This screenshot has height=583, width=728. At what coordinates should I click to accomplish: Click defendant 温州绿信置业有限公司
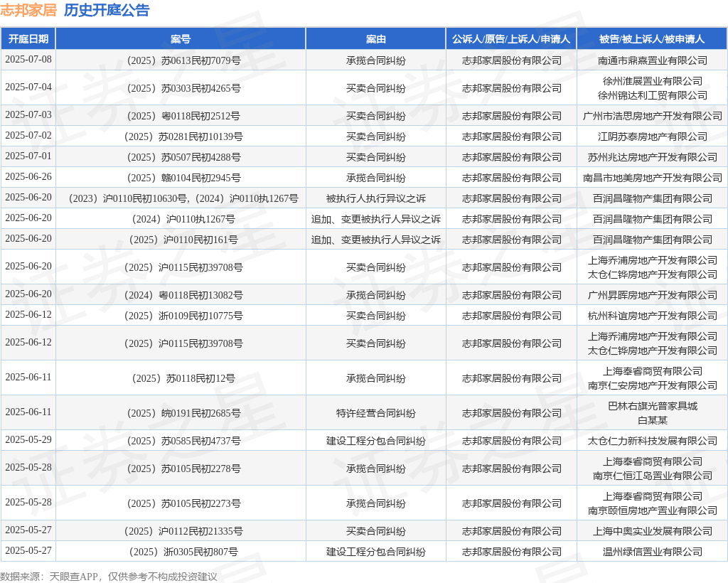[x=653, y=552]
